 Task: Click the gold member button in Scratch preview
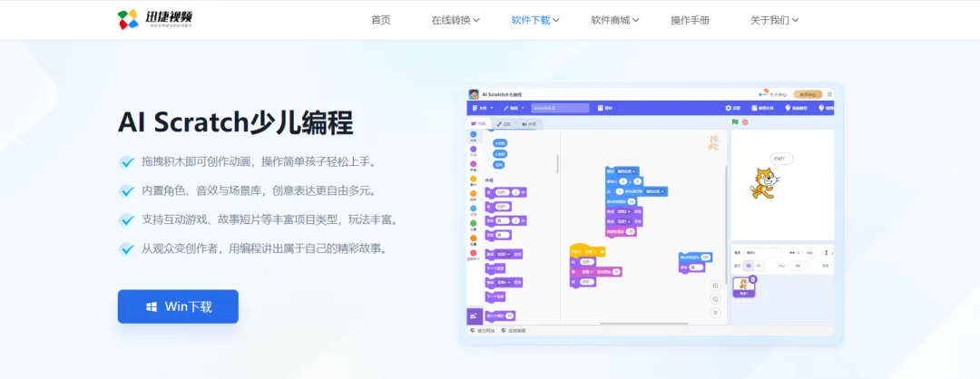click(x=808, y=94)
